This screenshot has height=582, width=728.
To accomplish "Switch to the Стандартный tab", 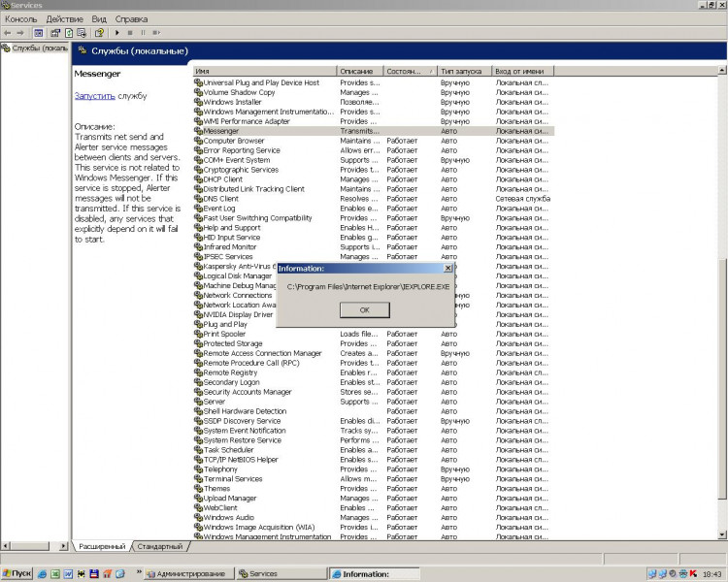I will (160, 547).
